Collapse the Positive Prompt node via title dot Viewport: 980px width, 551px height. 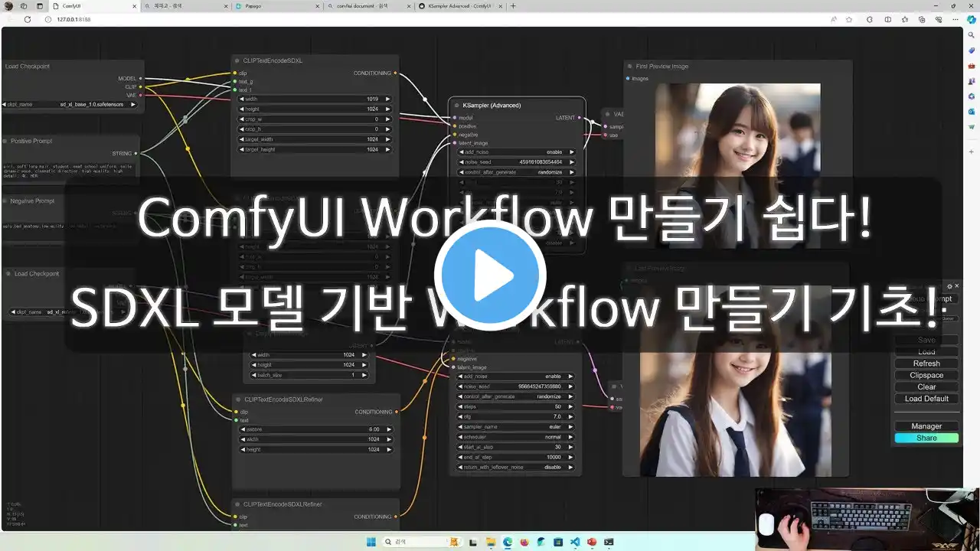5,141
